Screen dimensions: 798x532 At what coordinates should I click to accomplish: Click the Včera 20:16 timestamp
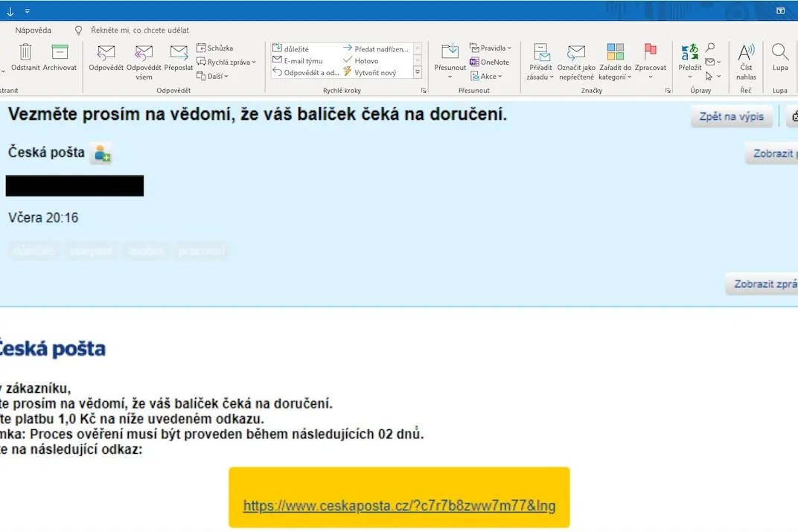(x=43, y=218)
